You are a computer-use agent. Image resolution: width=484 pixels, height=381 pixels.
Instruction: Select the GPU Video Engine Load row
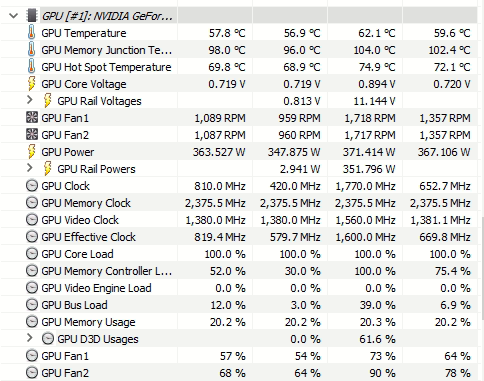coord(239,288)
